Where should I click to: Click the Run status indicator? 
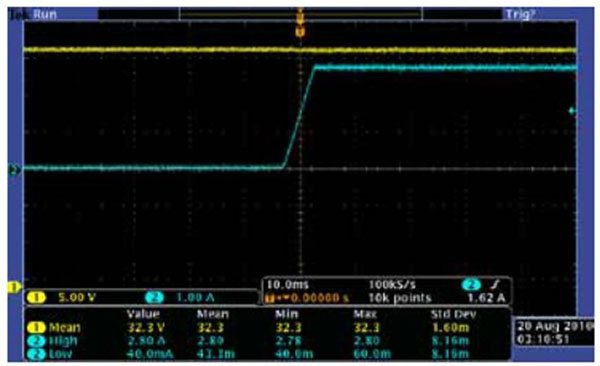coord(45,15)
